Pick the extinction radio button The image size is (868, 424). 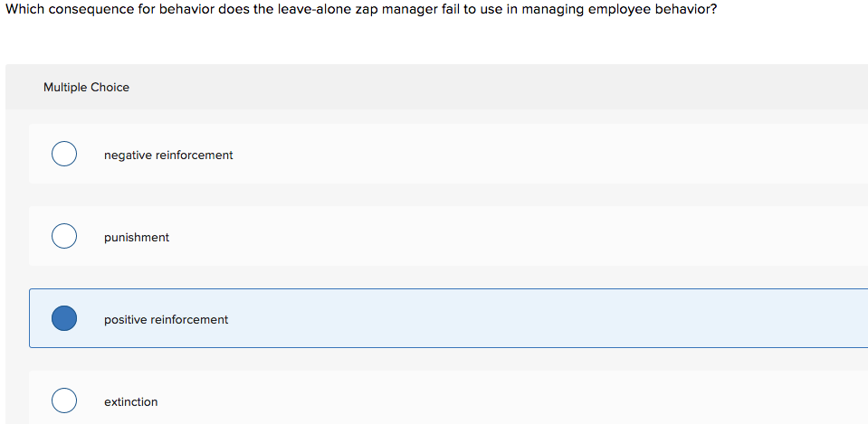(x=63, y=400)
